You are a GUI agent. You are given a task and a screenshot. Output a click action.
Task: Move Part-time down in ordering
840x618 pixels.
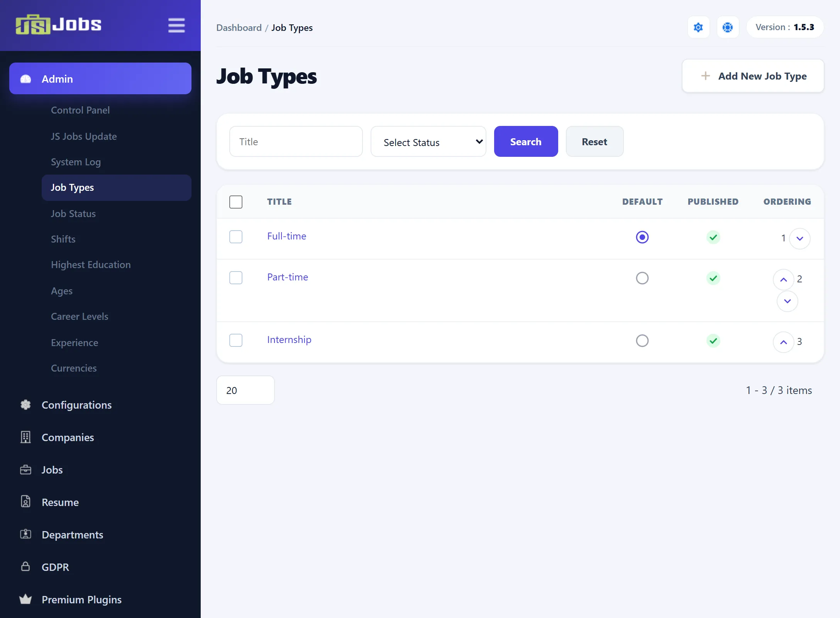click(x=787, y=301)
